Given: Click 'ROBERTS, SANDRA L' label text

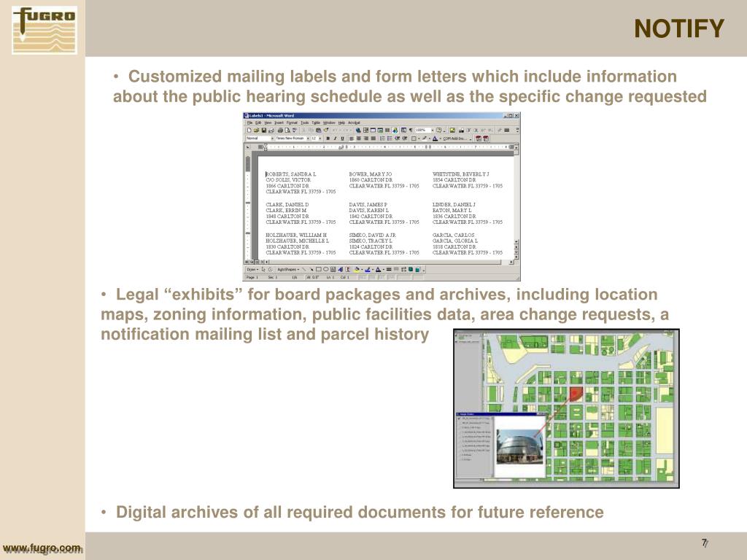Looking at the screenshot, I should (290, 174).
